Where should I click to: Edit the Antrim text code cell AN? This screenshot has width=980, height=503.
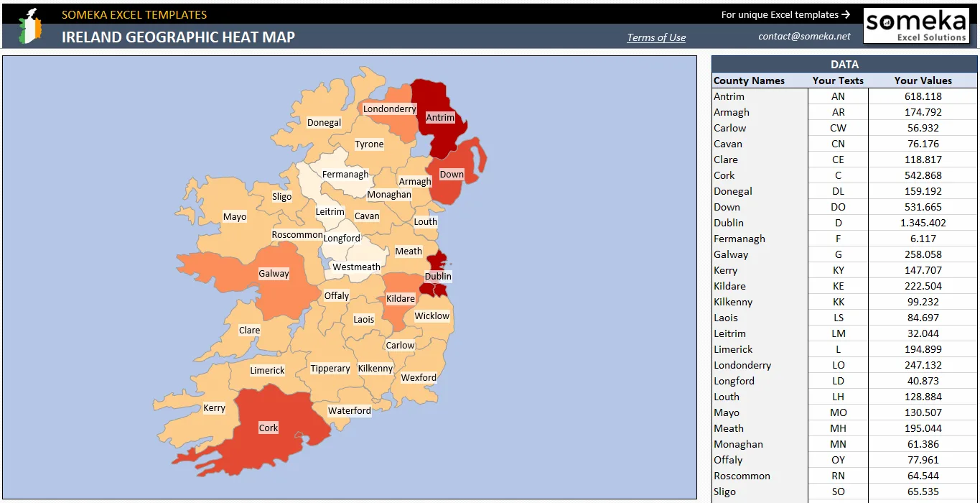[x=838, y=96]
